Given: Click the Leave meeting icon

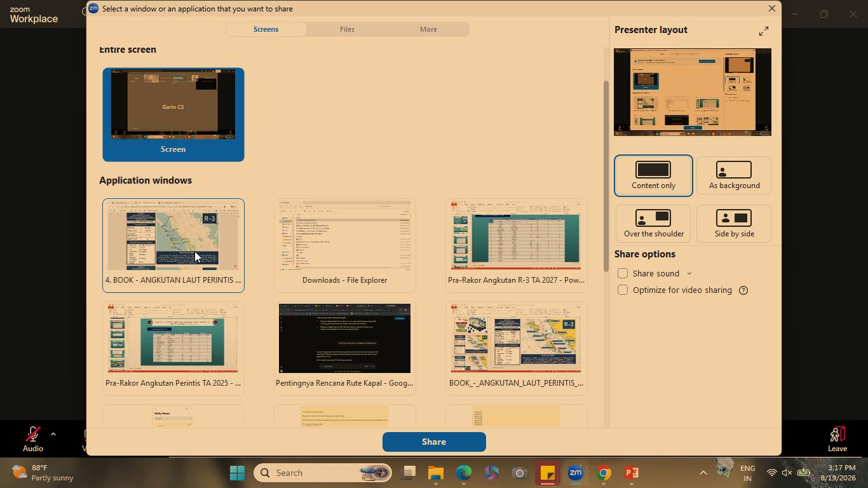Looking at the screenshot, I should point(837,434).
